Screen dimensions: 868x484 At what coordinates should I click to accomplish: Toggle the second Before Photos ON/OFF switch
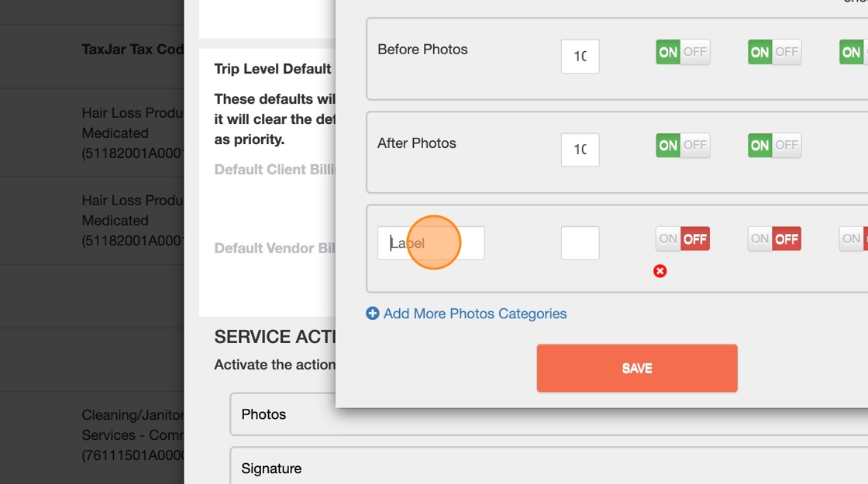coord(774,52)
